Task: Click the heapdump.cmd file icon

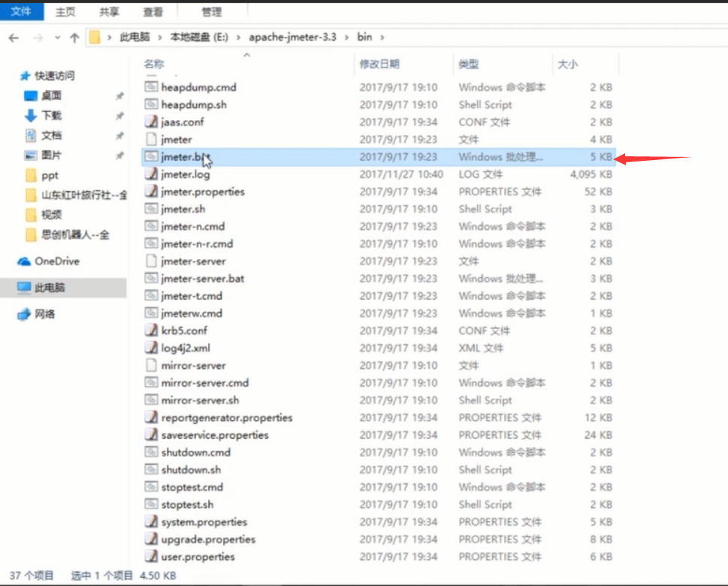Action: click(x=151, y=87)
